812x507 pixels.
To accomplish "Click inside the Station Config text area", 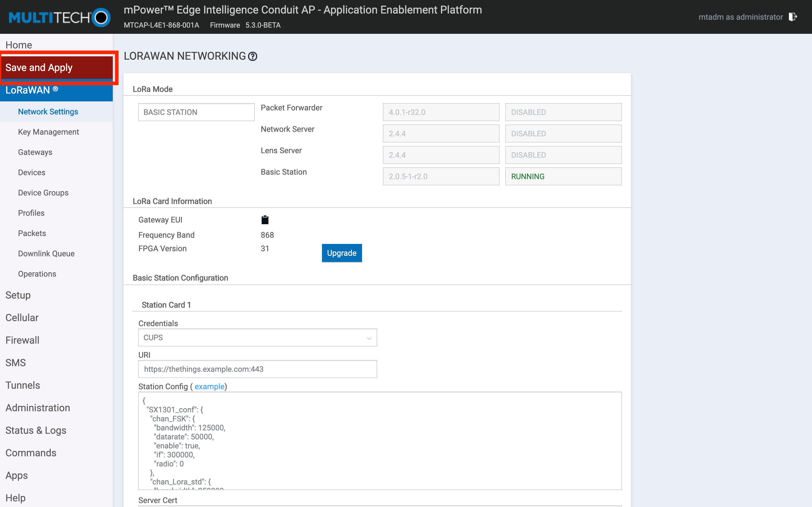I will coord(379,440).
